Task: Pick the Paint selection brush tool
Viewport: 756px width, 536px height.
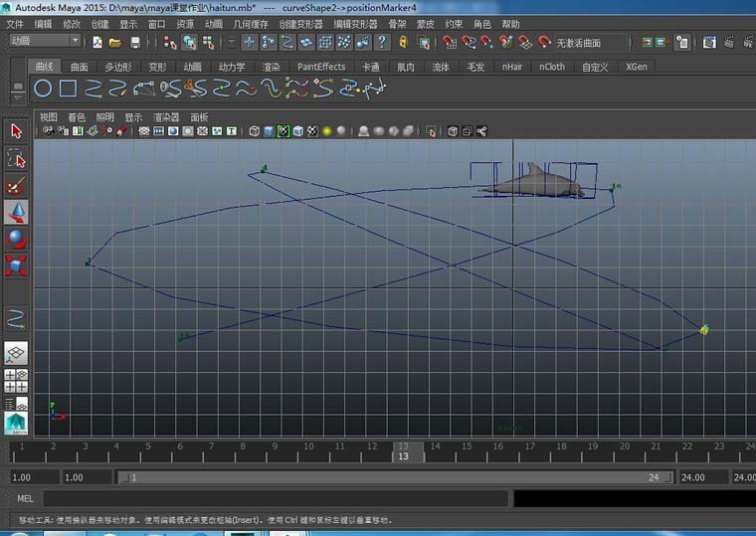Action: coord(17,185)
